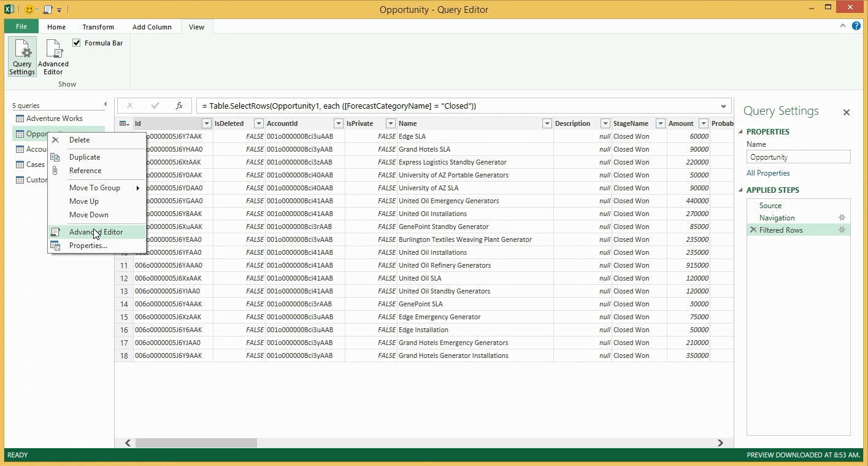
Task: Open the Help question mark icon
Action: coord(856,26)
